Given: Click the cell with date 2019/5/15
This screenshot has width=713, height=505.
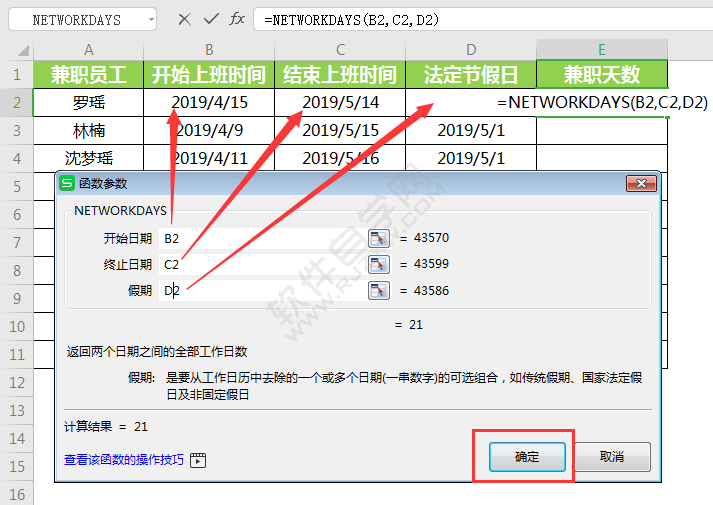Looking at the screenshot, I should click(x=340, y=130).
